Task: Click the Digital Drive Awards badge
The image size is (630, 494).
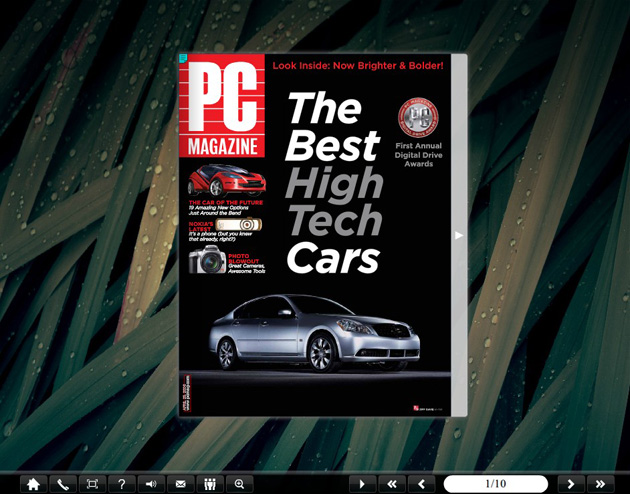Action: (418, 117)
